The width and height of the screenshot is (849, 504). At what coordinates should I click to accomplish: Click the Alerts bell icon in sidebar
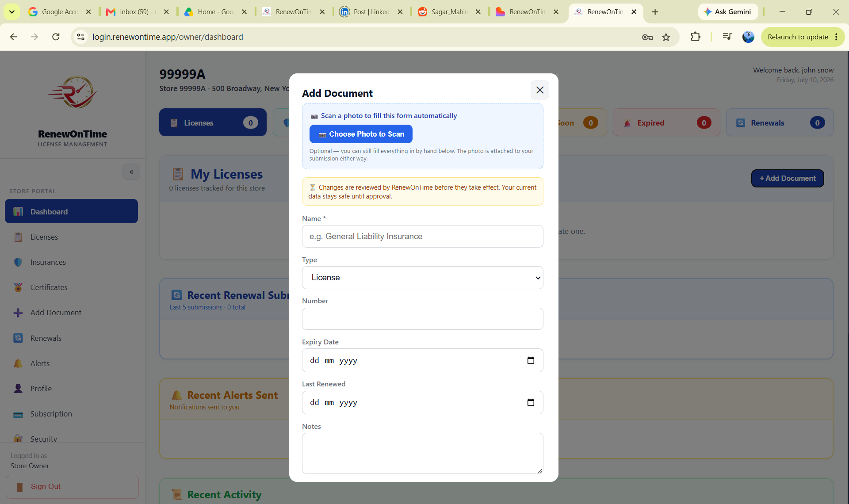click(18, 363)
